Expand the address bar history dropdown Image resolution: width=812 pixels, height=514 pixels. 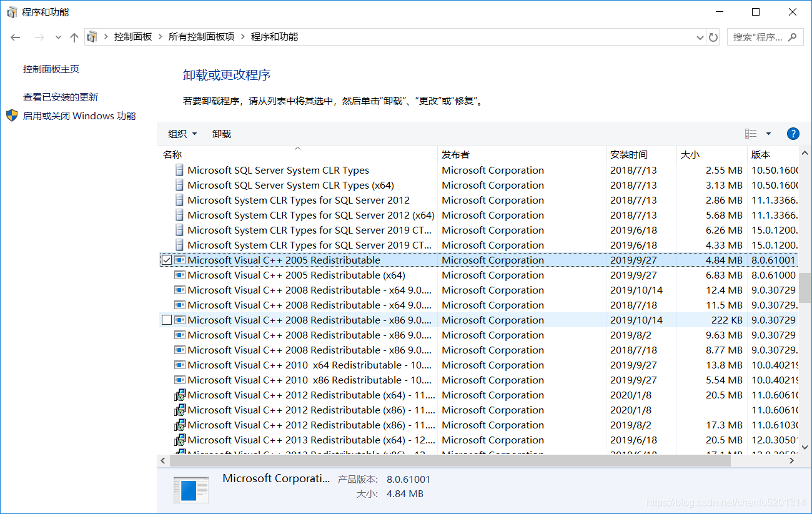[700, 37]
